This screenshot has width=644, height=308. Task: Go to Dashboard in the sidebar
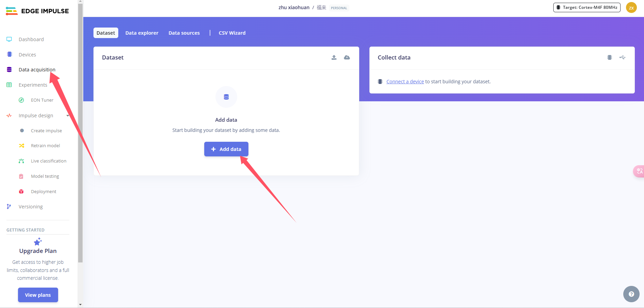[x=31, y=39]
